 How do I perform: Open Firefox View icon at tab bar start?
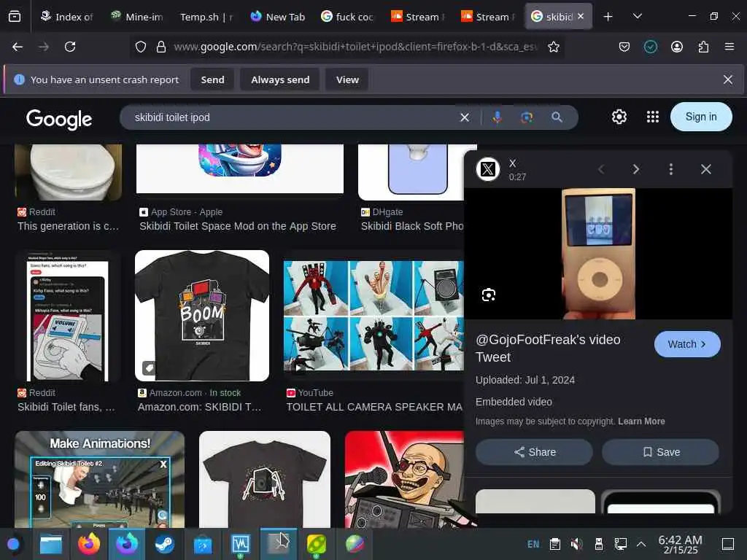[15, 17]
